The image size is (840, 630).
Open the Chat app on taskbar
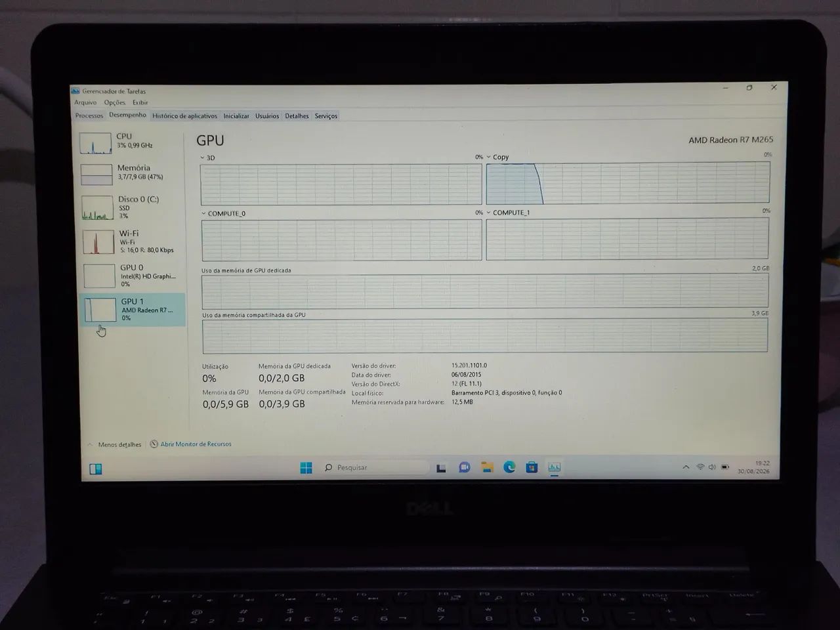pyautogui.click(x=465, y=467)
